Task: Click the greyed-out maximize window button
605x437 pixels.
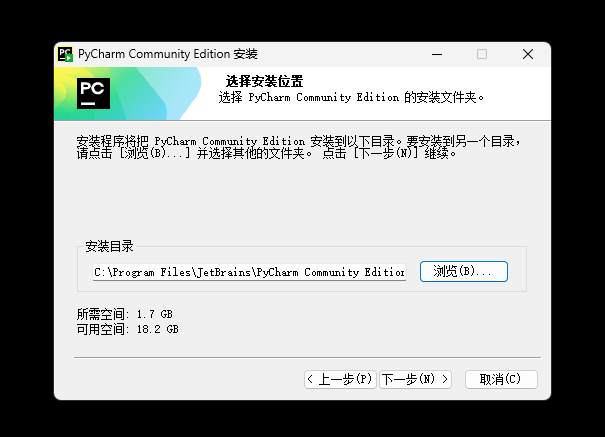Action: pos(482,54)
